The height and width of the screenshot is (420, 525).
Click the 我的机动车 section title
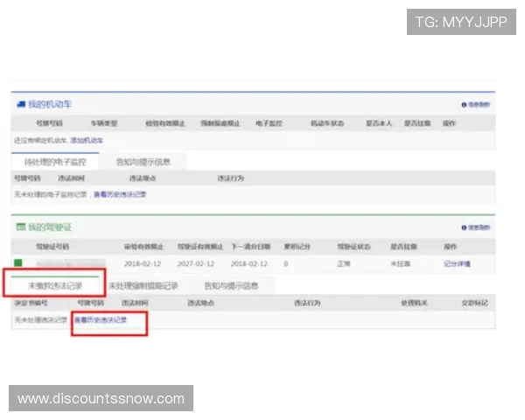tap(50, 104)
